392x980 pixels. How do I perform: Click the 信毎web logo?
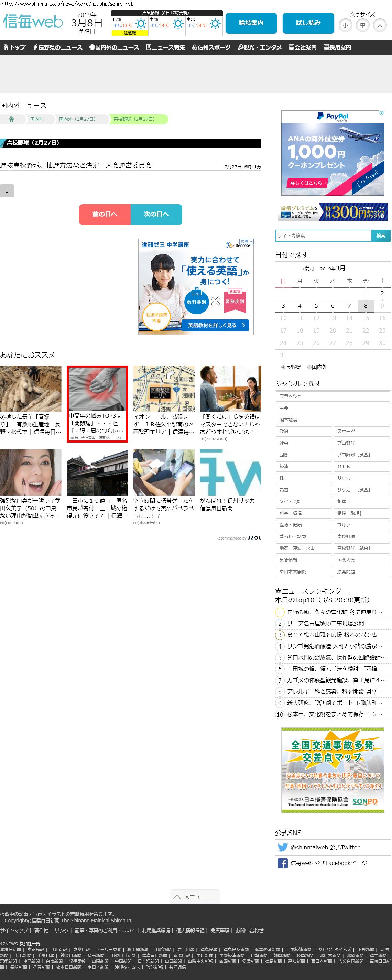click(x=33, y=22)
